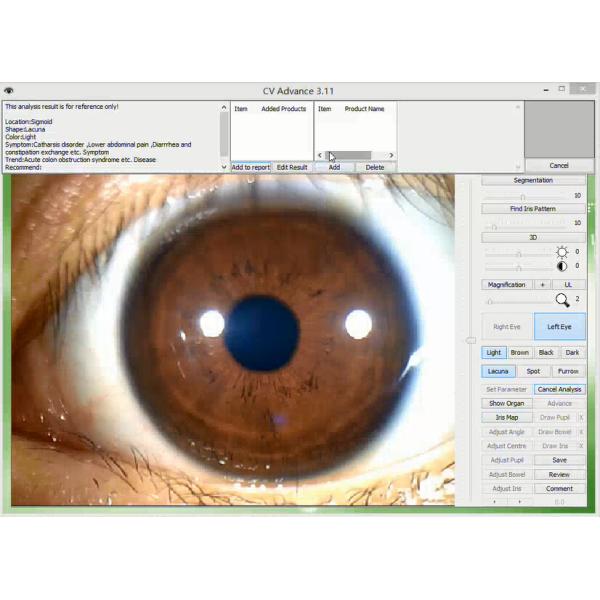Click the contrast half-circle icon

point(562,266)
